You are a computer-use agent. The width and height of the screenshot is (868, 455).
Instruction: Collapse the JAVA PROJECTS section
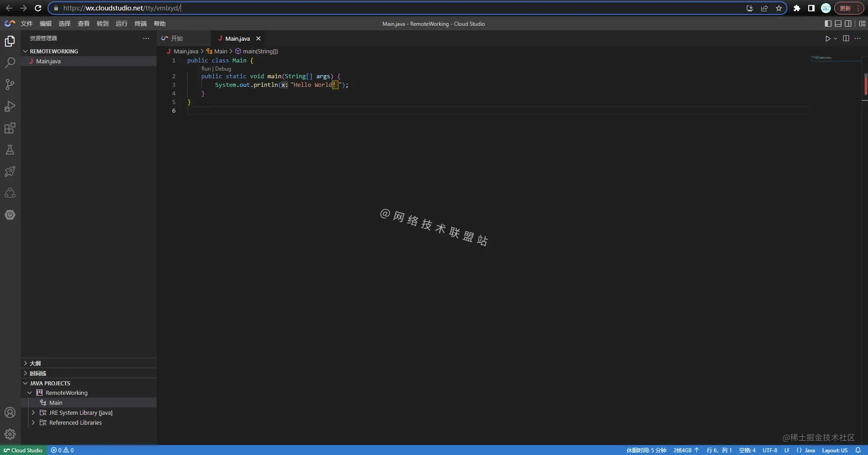(89, 383)
